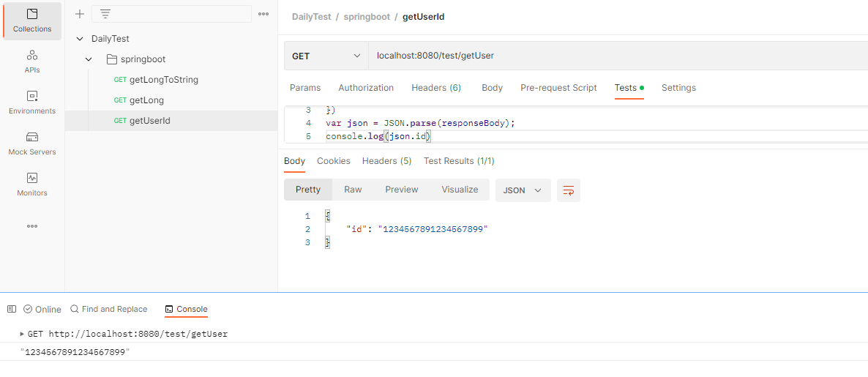Collapse the springboot folder

point(89,59)
